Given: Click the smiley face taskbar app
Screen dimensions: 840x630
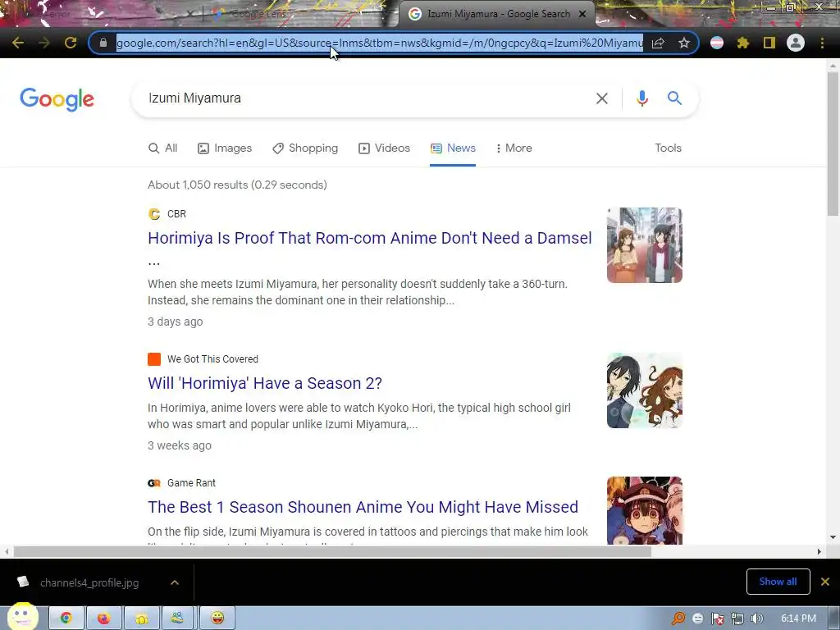Looking at the screenshot, I should (x=217, y=619).
